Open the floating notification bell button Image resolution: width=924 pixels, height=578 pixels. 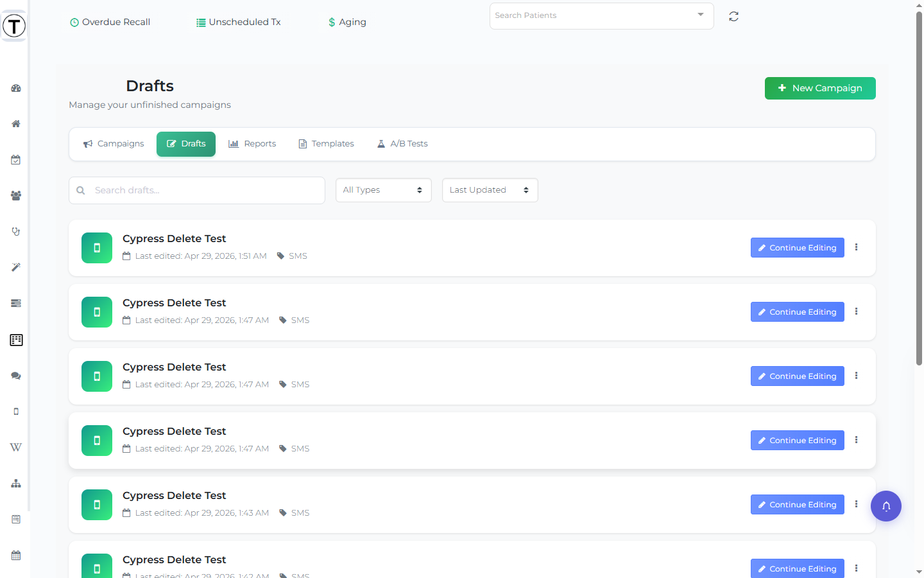point(886,506)
